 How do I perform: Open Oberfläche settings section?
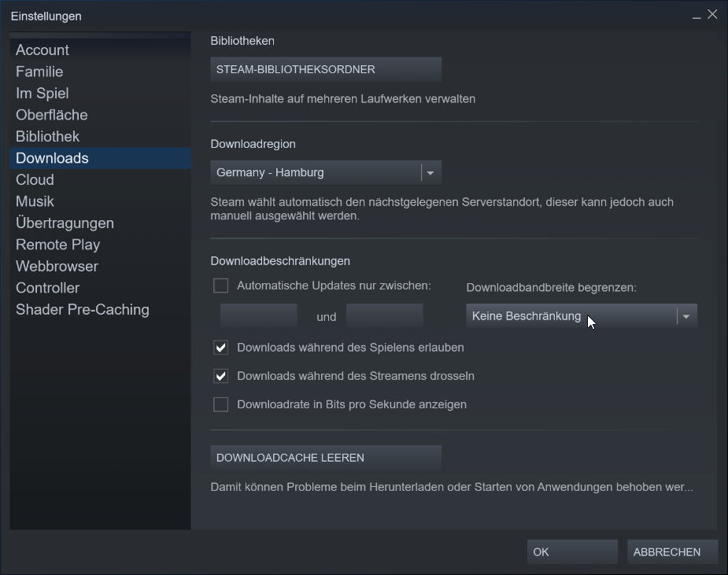100,115
